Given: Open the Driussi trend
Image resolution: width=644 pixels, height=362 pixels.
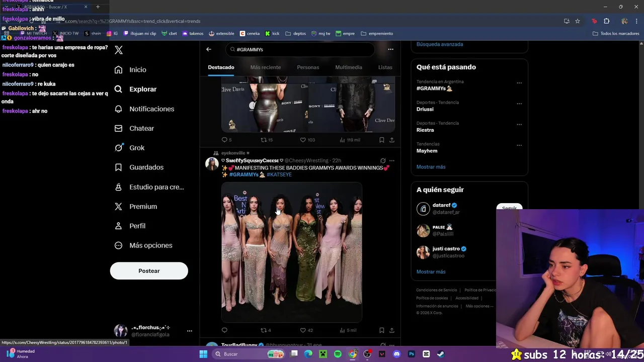Looking at the screenshot, I should (426, 109).
